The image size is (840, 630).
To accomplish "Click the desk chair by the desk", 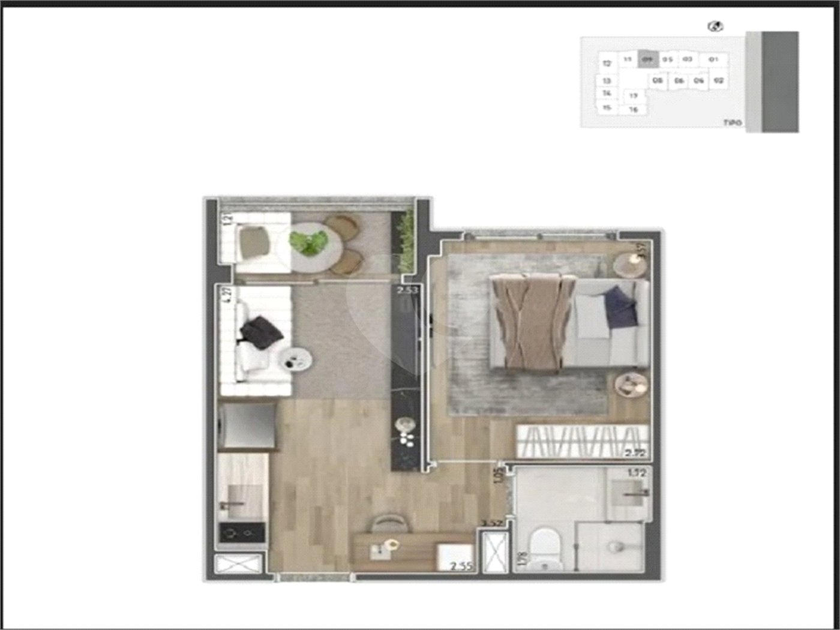I will pyautogui.click(x=389, y=523).
